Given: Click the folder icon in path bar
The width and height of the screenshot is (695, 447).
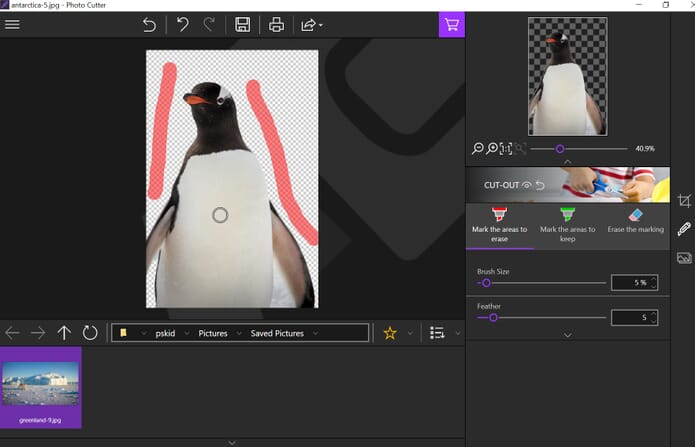Looking at the screenshot, I should click(123, 333).
